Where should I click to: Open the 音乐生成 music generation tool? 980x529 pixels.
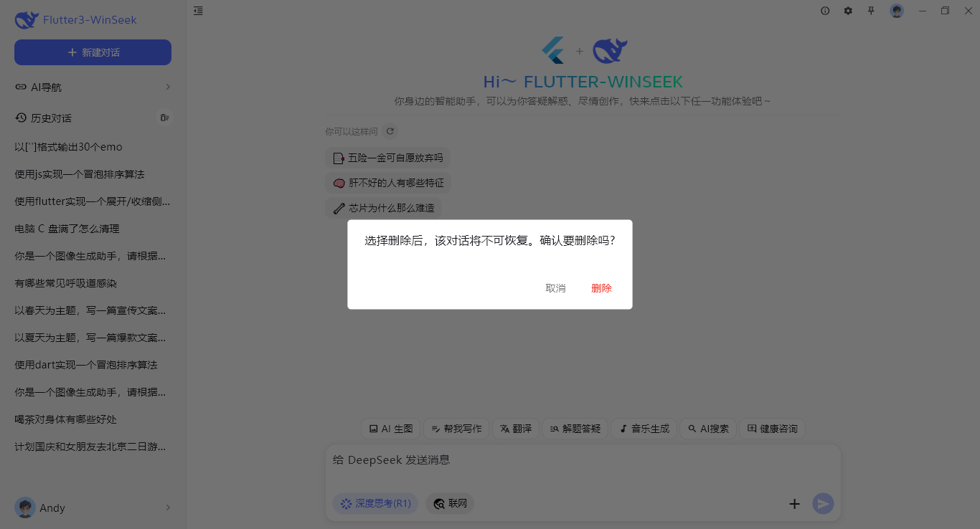(x=644, y=428)
